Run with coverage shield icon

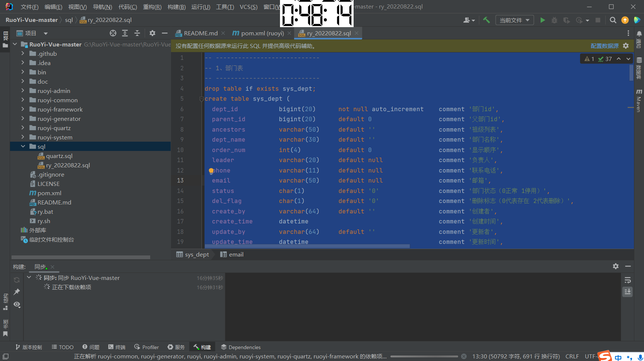566,20
